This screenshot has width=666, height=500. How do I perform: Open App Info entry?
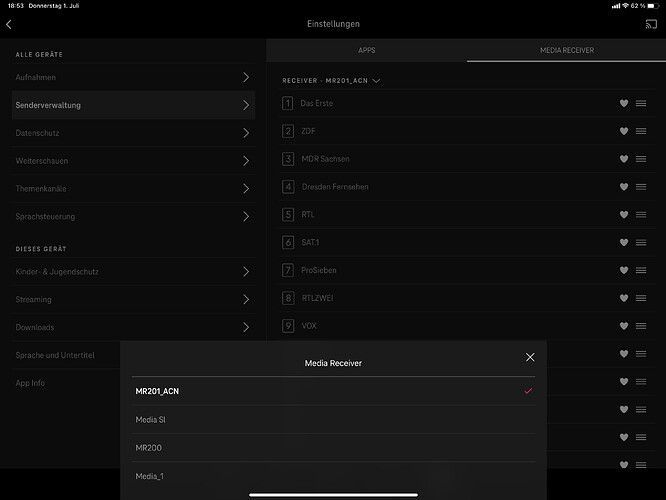[x=30, y=383]
